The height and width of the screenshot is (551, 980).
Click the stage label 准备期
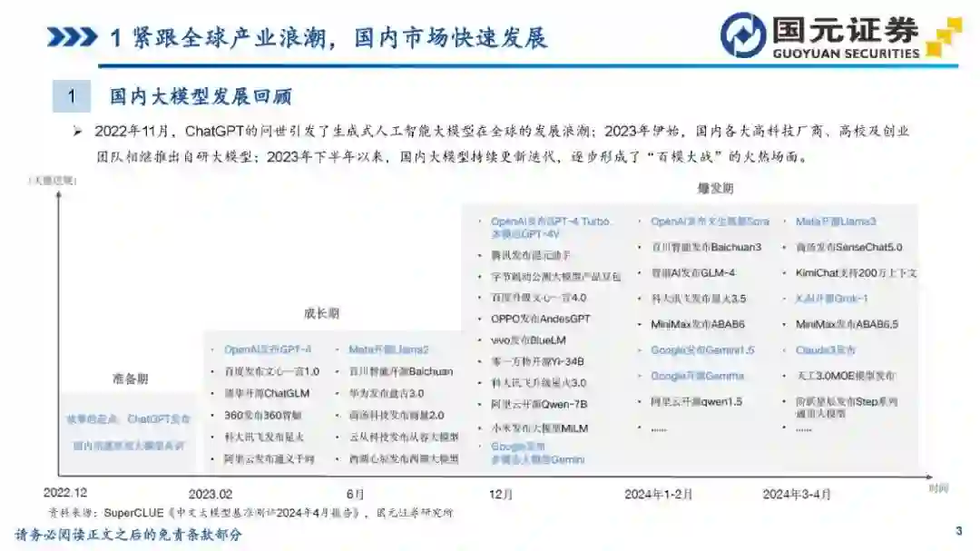tap(130, 379)
